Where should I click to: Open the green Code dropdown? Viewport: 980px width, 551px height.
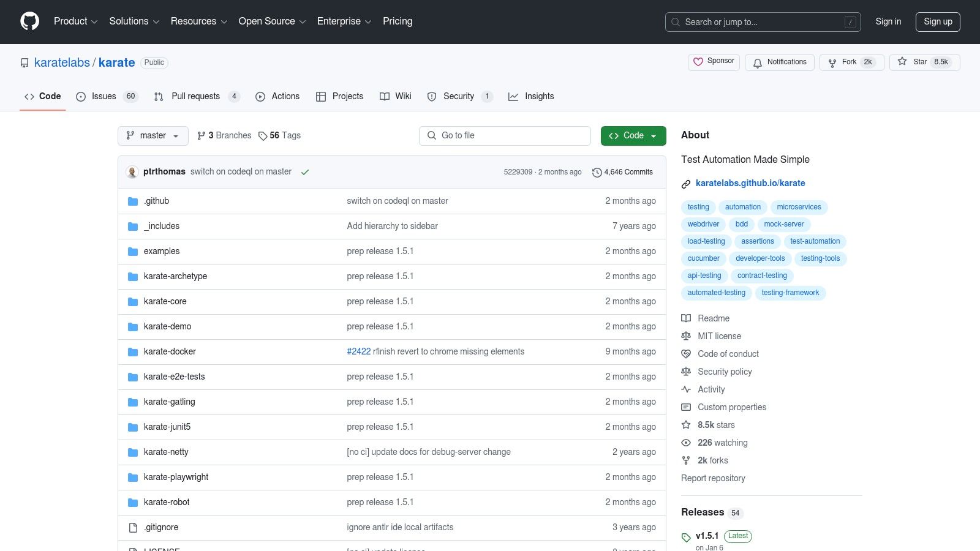(x=633, y=136)
